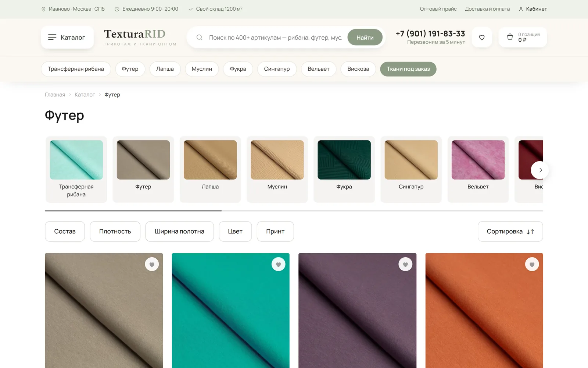Open the Сортировка sort dropdown
588x368 pixels.
click(510, 231)
